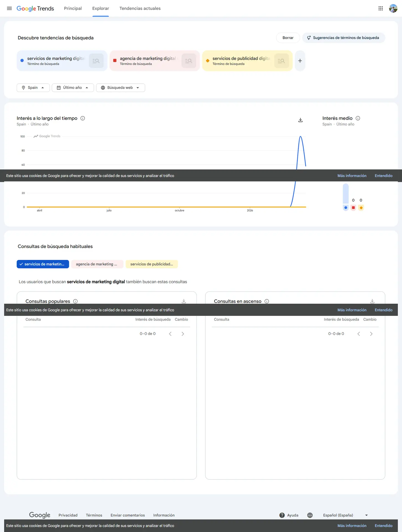The width and height of the screenshot is (402, 532).
Task: Open the Búsqueda web search type dropdown
Action: tap(120, 88)
